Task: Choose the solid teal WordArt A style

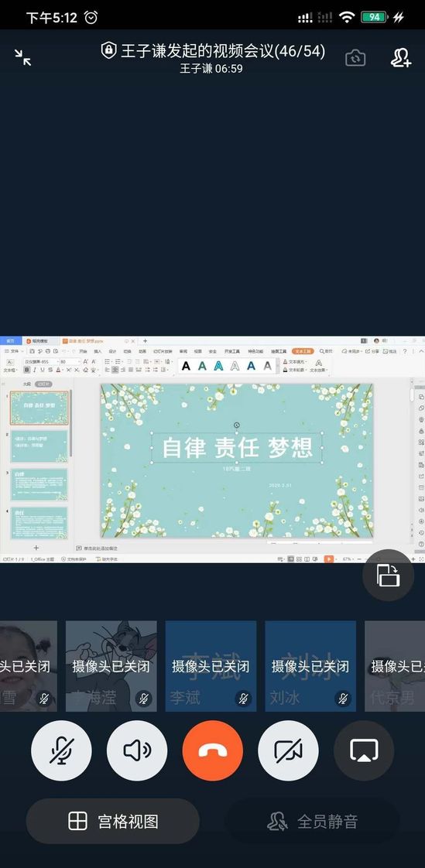Action: click(202, 365)
